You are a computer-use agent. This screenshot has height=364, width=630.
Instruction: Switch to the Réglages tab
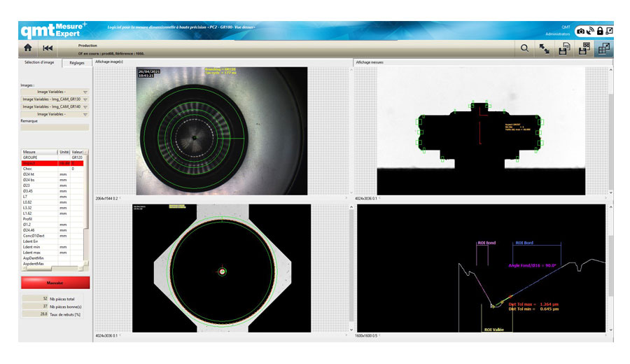click(76, 63)
